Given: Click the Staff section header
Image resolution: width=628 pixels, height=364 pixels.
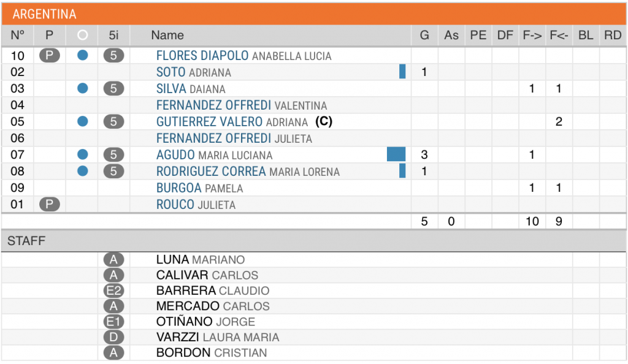Looking at the screenshot, I should click(x=314, y=241).
